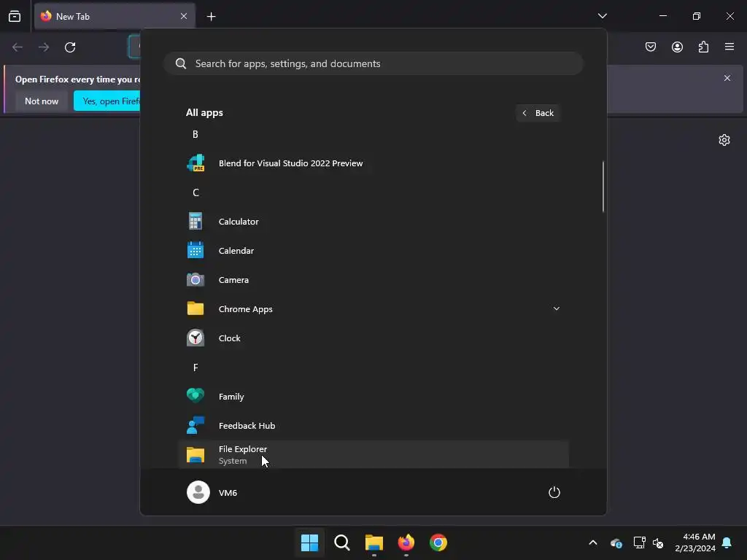Click the All apps list scrollbar
The height and width of the screenshot is (560, 747).
pos(603,187)
